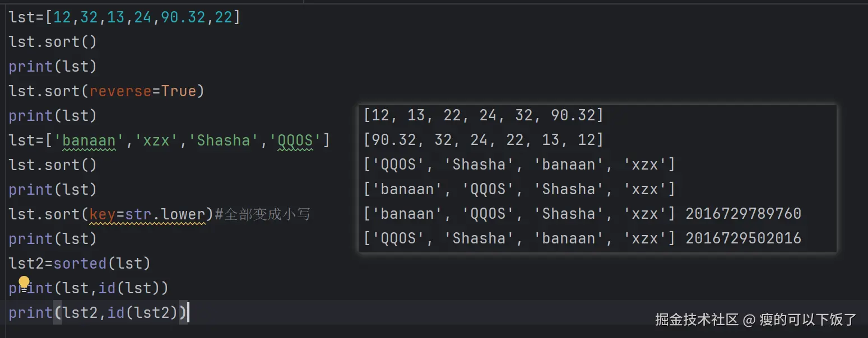This screenshot has height=338, width=868.
Task: Click the id value 2016729789760 in output
Action: pos(743,214)
